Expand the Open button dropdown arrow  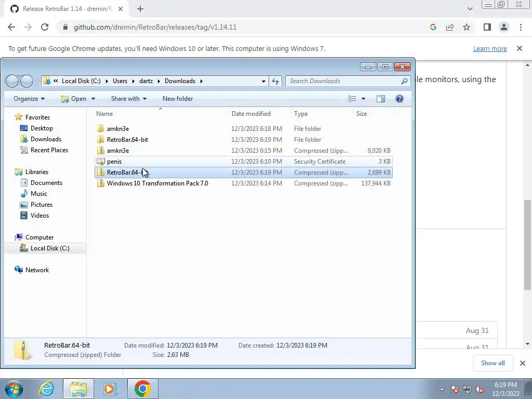[93, 98]
